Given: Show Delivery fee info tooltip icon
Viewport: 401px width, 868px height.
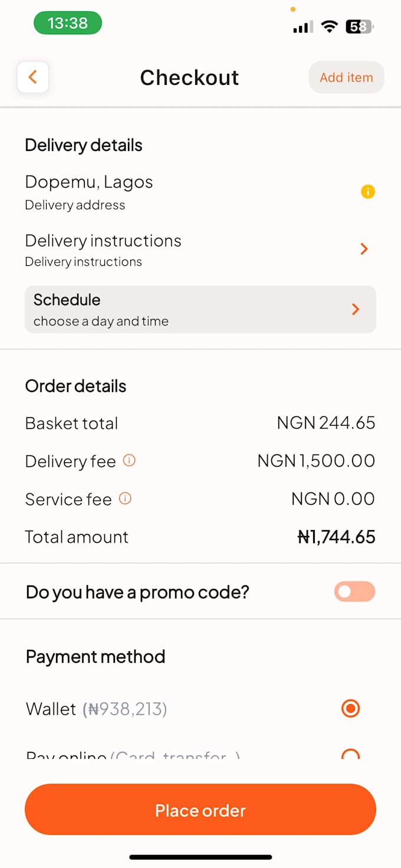Looking at the screenshot, I should click(x=129, y=461).
